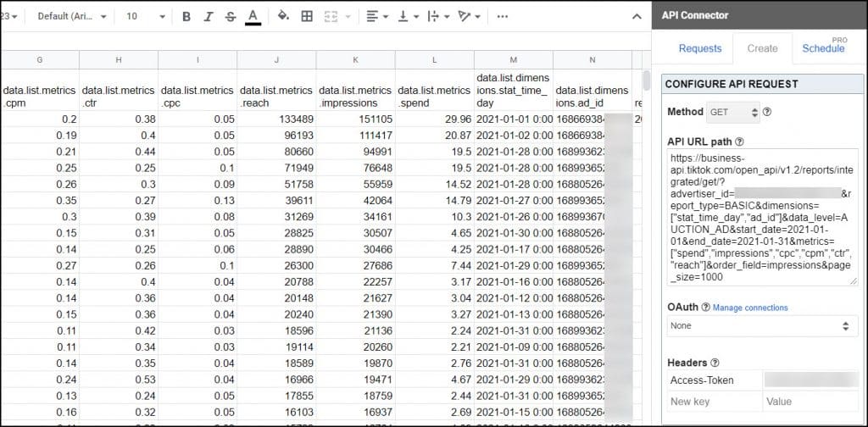Open the font size dropdown
Screen dimensions: 868x427
coord(146,17)
